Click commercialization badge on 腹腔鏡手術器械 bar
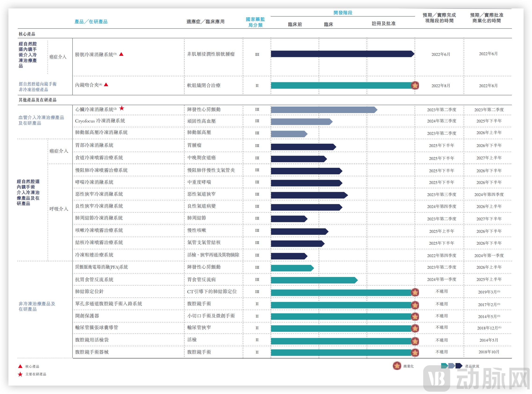532x394 pixels. coord(415,352)
